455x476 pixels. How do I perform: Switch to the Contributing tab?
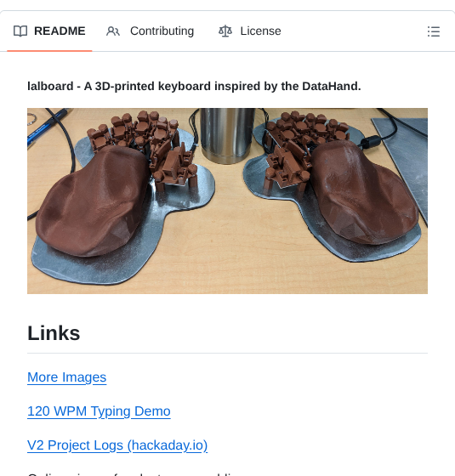pyautogui.click(x=150, y=31)
